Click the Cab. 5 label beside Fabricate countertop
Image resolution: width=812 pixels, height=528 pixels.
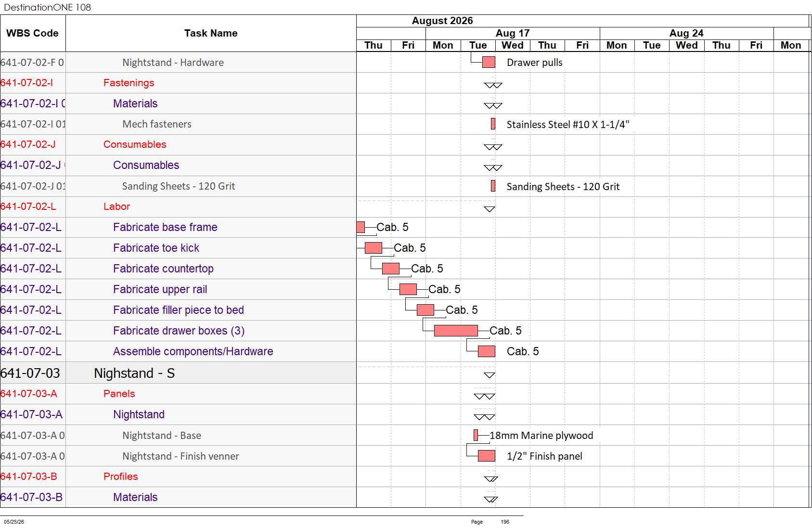point(427,269)
